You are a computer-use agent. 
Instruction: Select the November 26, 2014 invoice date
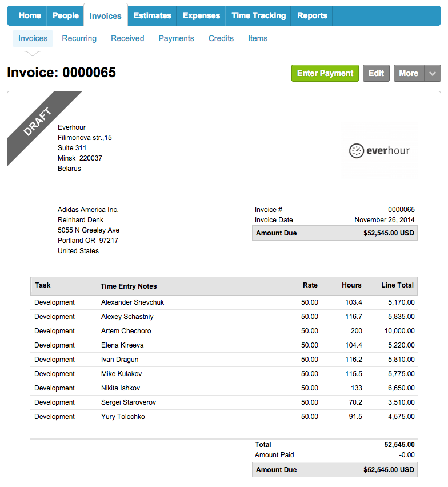[385, 220]
